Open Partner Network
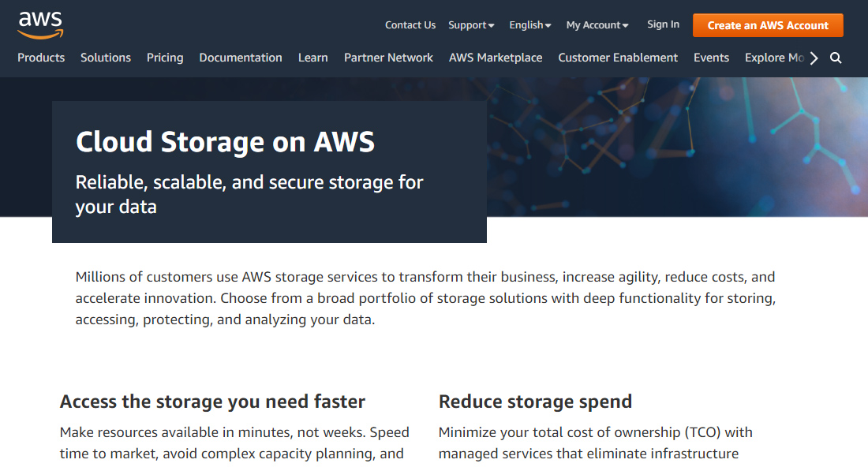The height and width of the screenshot is (467, 868). pos(388,58)
